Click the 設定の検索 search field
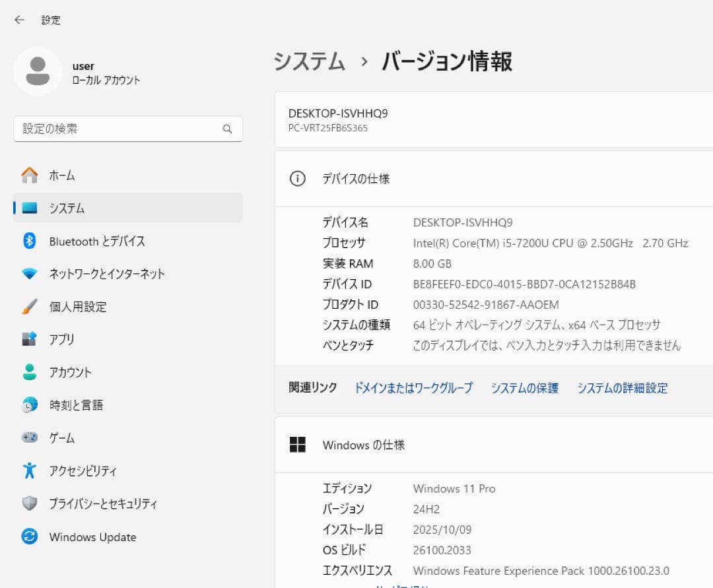 click(x=128, y=129)
